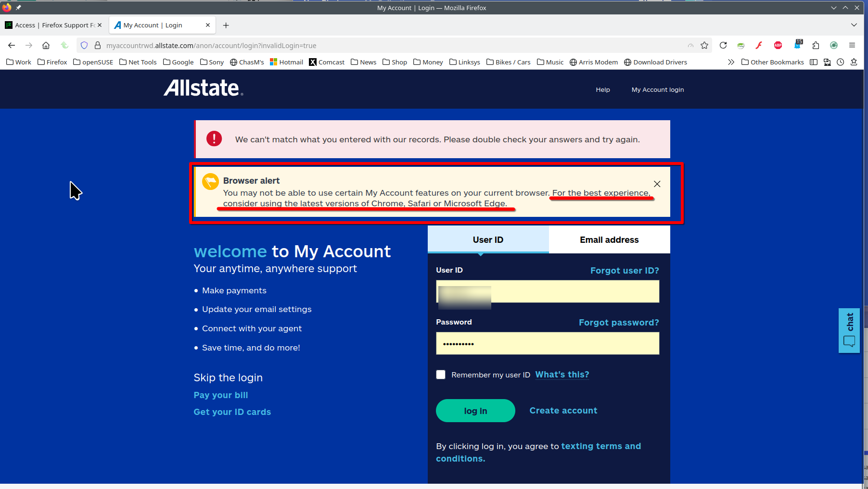Screen dimensions: 868x489
Task: Open the chat widget on right edge
Action: (x=849, y=331)
